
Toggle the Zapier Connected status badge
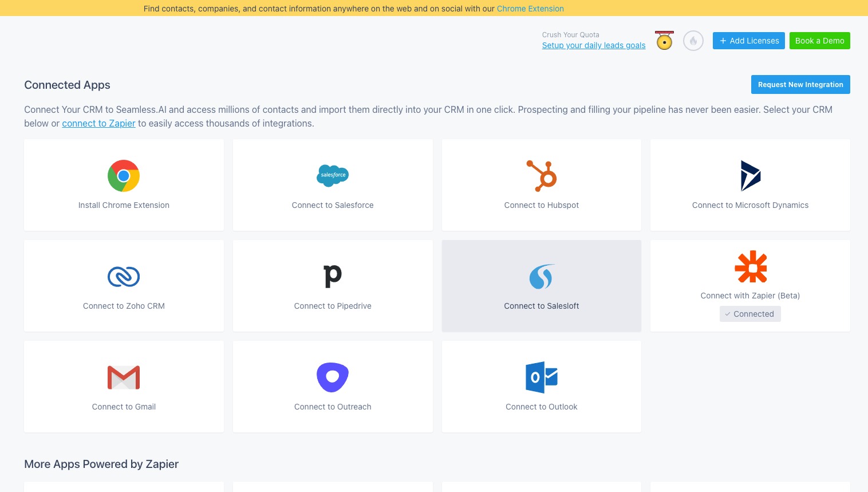(x=750, y=314)
